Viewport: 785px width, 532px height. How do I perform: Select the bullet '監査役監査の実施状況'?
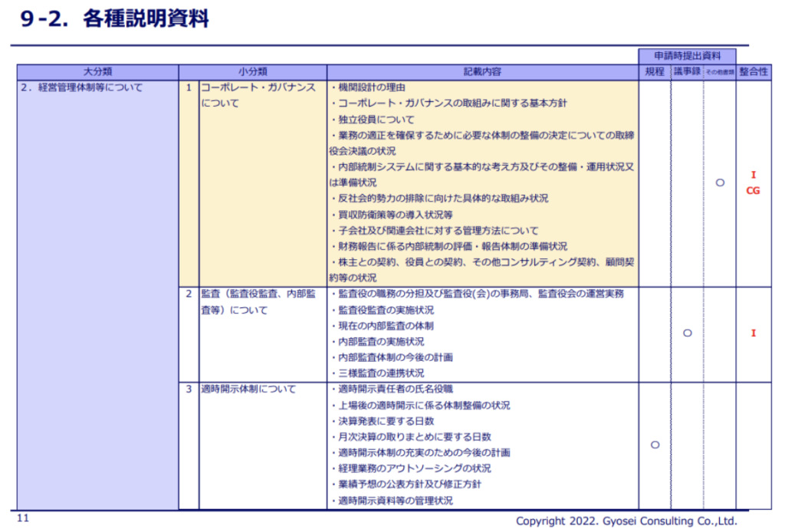point(382,310)
